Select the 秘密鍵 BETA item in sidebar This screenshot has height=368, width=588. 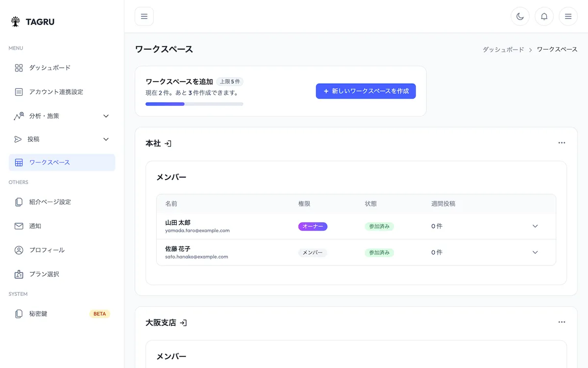point(38,314)
